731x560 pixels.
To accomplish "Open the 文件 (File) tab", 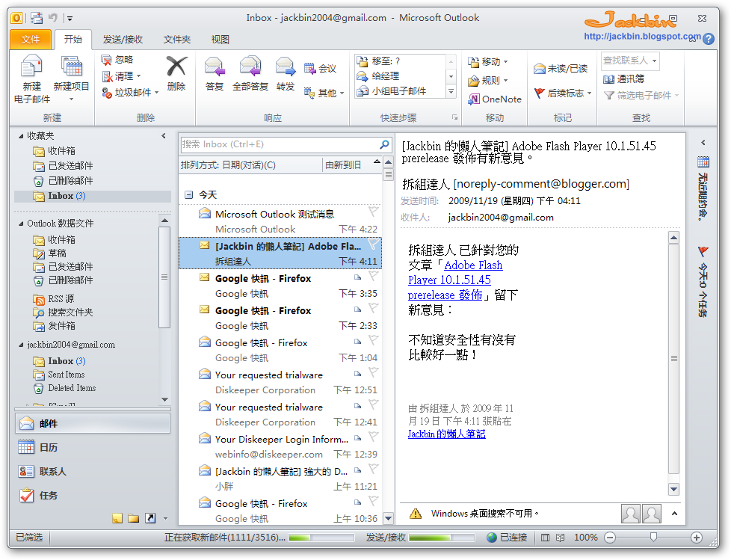I will click(x=31, y=40).
